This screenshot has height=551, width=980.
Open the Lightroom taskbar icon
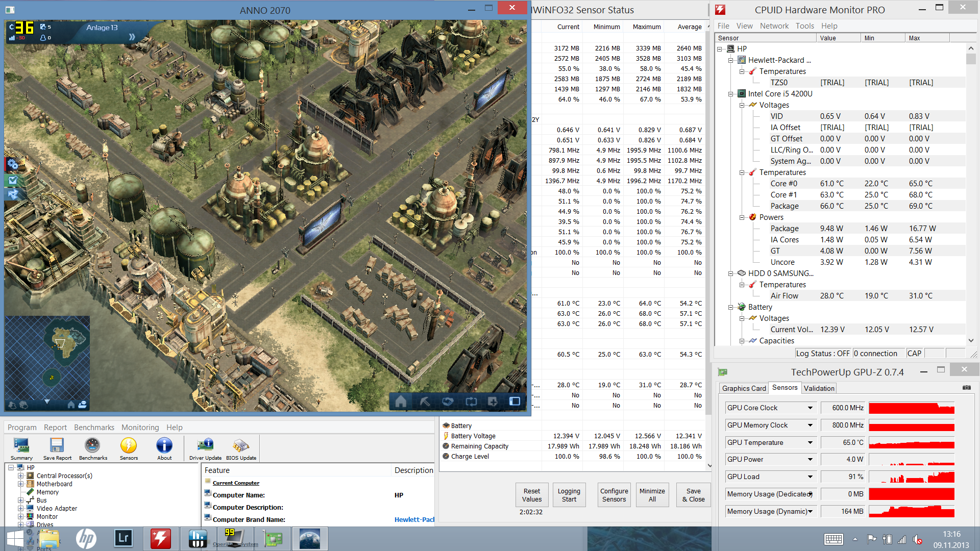coord(123,538)
